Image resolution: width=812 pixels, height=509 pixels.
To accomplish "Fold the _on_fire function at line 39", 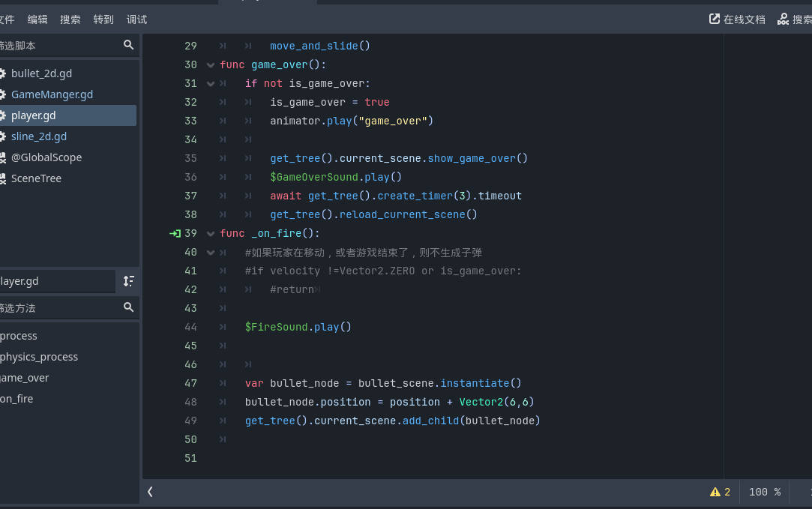I will tap(211, 234).
